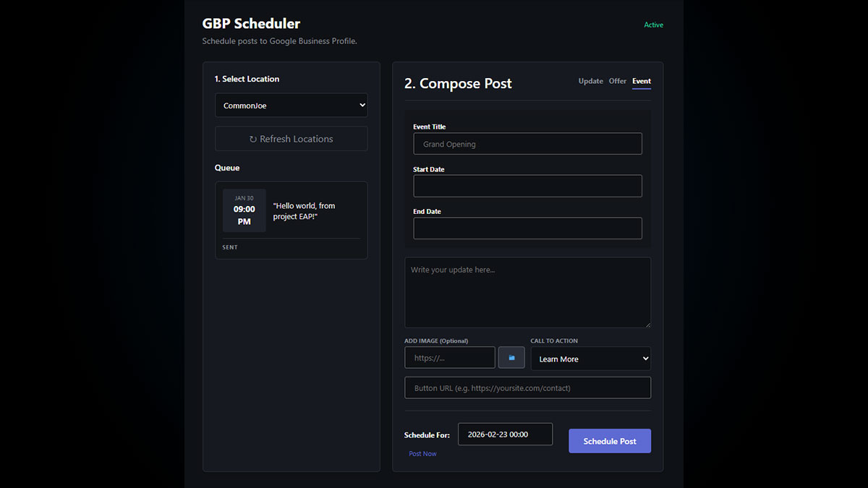868x488 pixels.
Task: Click the Button URL field
Action: click(527, 387)
